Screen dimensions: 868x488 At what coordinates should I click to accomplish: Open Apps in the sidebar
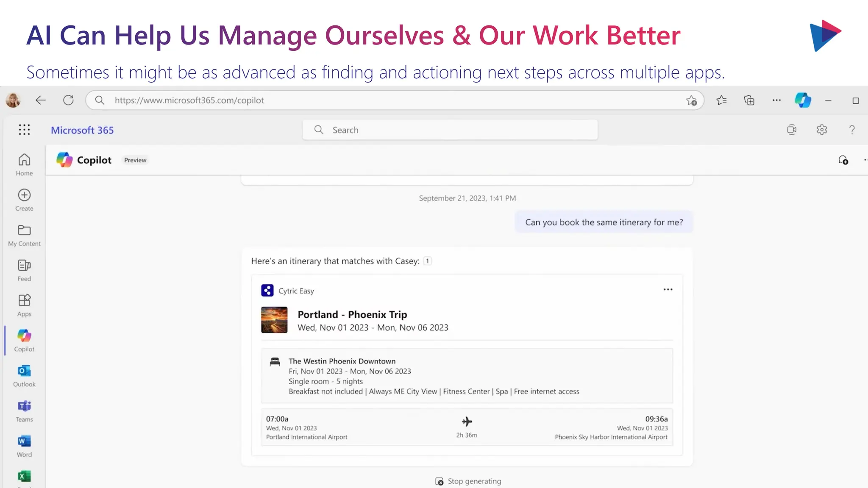point(24,305)
